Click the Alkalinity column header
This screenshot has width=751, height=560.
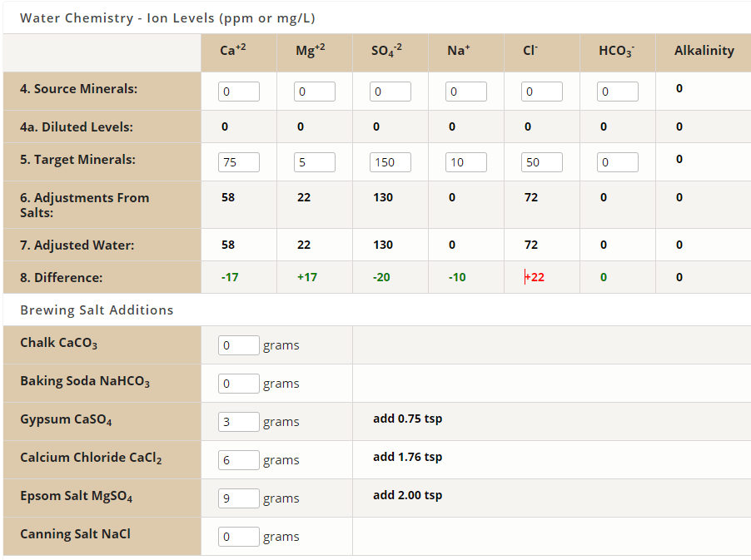(704, 52)
